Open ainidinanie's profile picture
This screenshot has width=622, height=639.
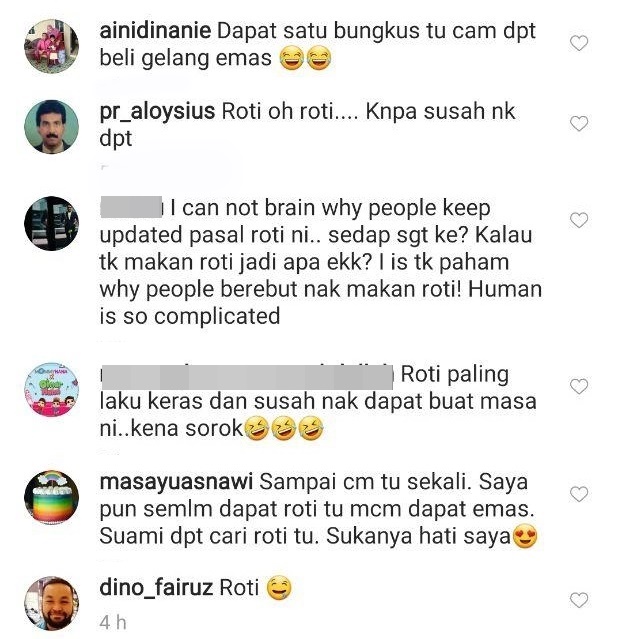click(51, 46)
